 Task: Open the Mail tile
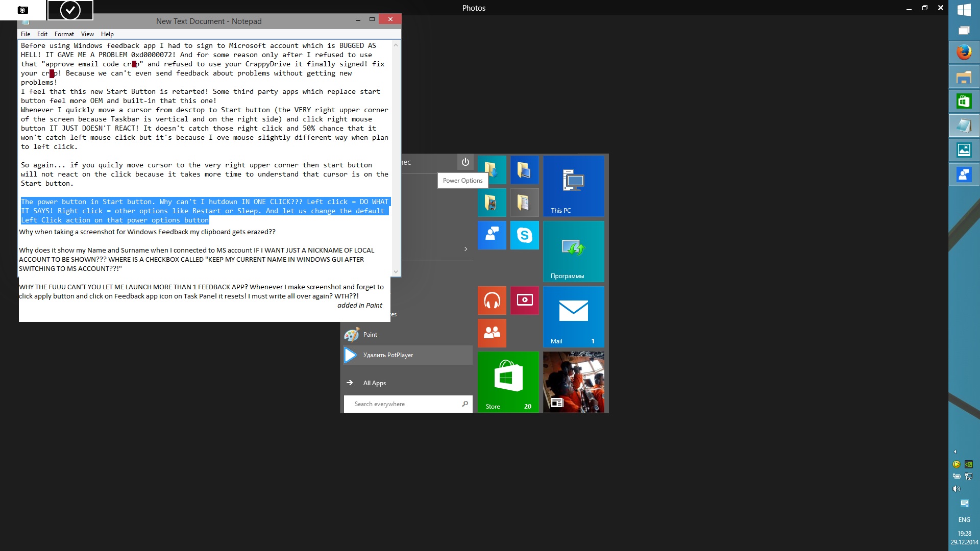coord(574,317)
